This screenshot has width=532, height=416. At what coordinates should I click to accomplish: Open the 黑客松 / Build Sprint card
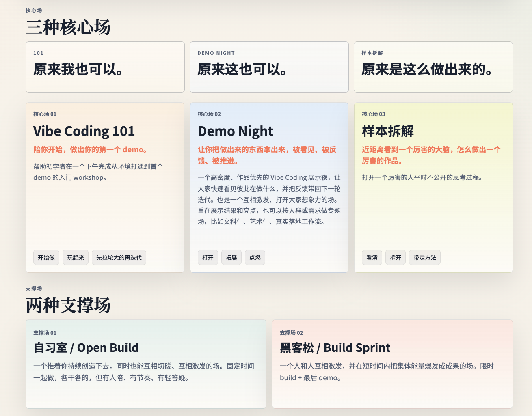point(392,364)
